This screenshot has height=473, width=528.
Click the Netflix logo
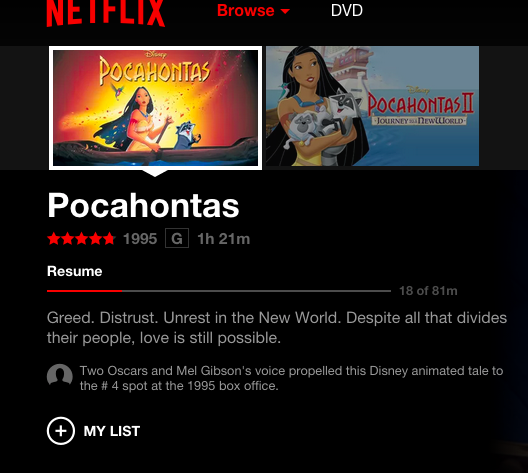105,12
